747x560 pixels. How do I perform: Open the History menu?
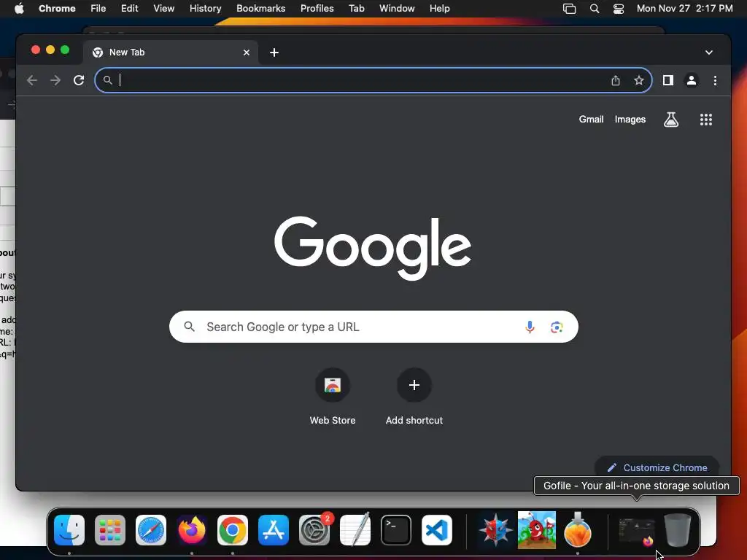tap(205, 9)
